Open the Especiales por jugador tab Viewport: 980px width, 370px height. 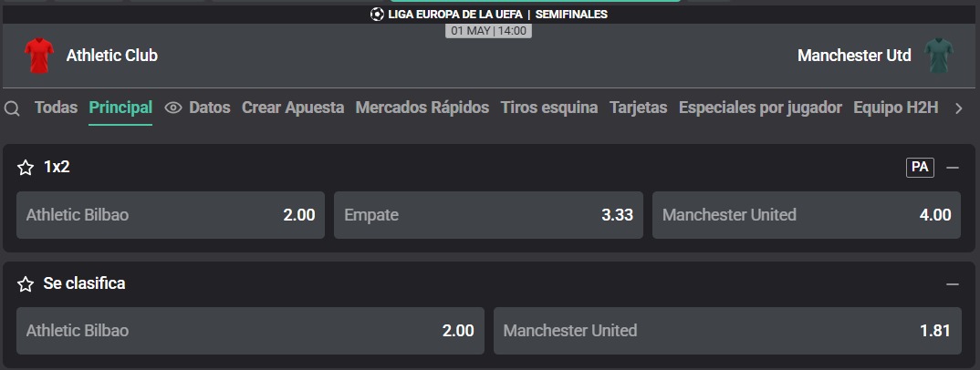point(761,108)
